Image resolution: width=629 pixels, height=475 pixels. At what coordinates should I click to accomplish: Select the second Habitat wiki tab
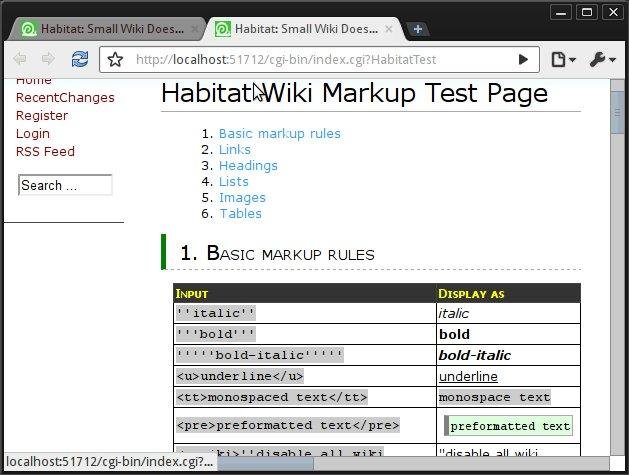305,29
